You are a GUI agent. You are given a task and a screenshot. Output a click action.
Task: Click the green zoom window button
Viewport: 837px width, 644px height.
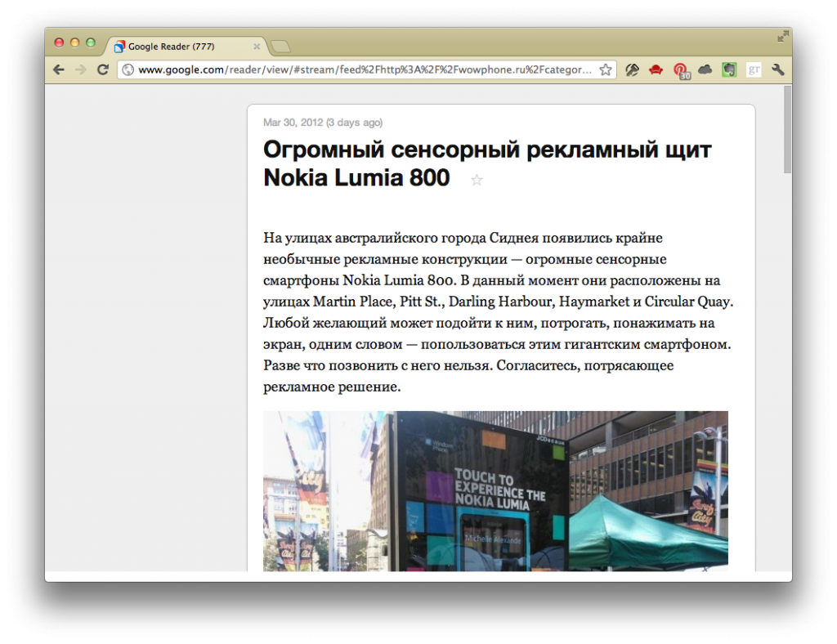click(x=91, y=42)
